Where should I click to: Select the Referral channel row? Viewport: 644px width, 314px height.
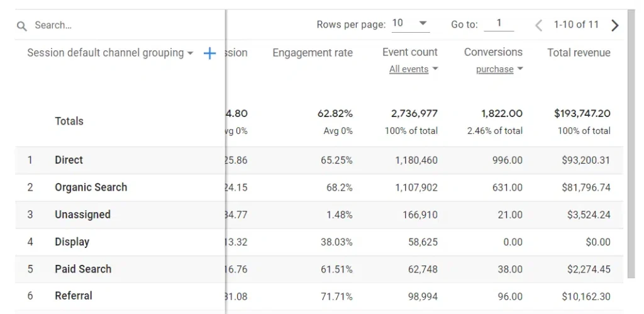(x=319, y=296)
